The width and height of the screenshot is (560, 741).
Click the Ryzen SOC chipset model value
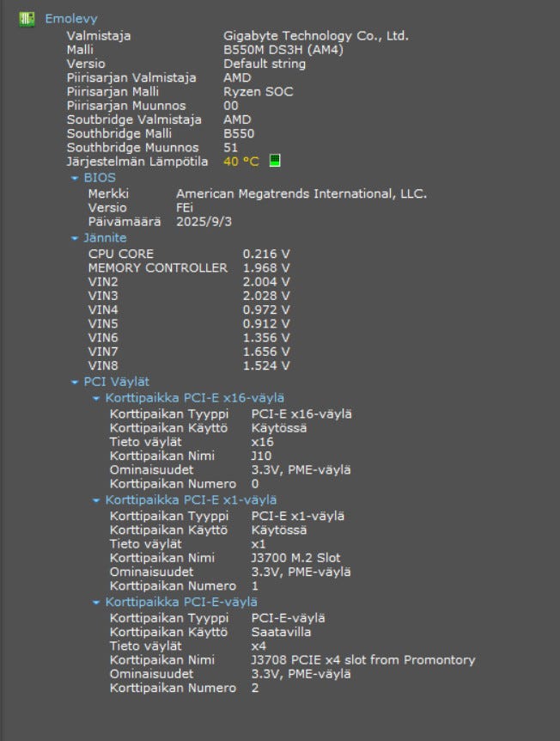pos(259,92)
